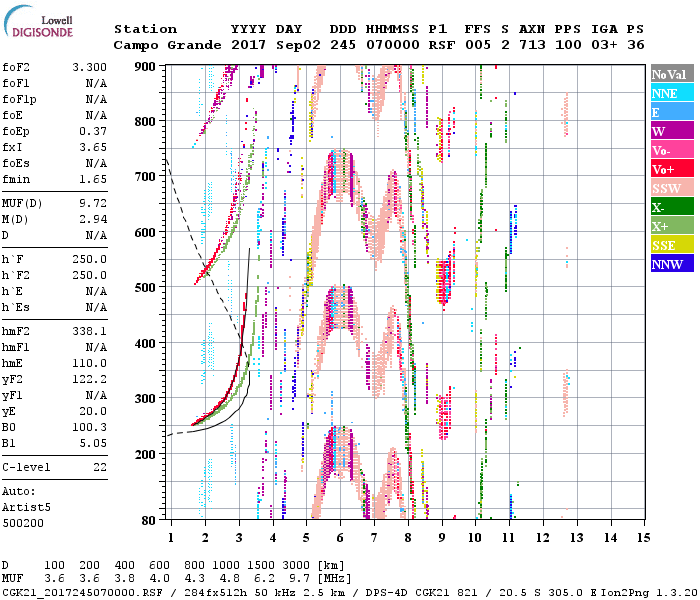Click the 900 km height axis label
This screenshot has width=700, height=600.
pyautogui.click(x=145, y=67)
